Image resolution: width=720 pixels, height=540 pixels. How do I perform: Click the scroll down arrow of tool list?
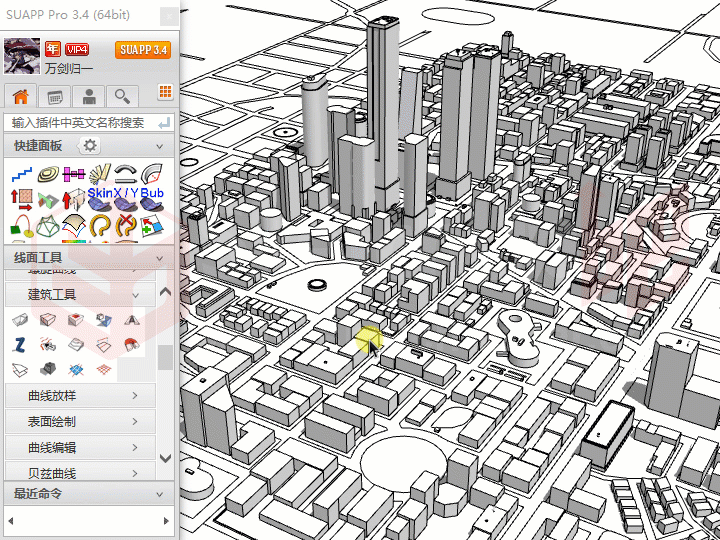166,458
